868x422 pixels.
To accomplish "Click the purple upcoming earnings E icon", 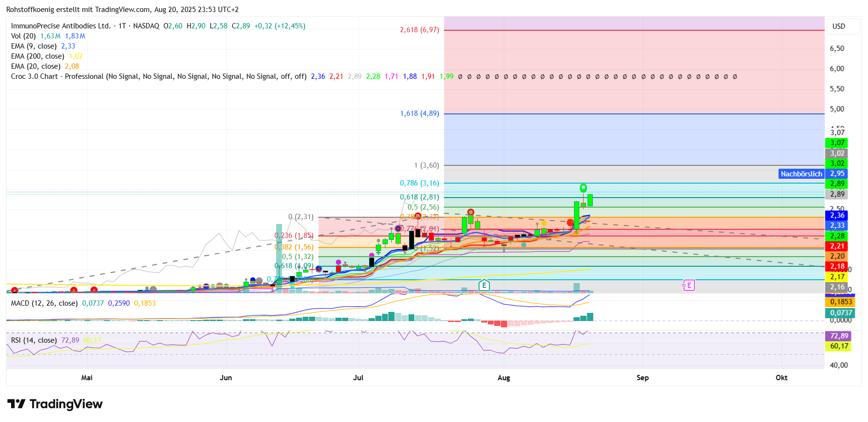I will coord(689,285).
